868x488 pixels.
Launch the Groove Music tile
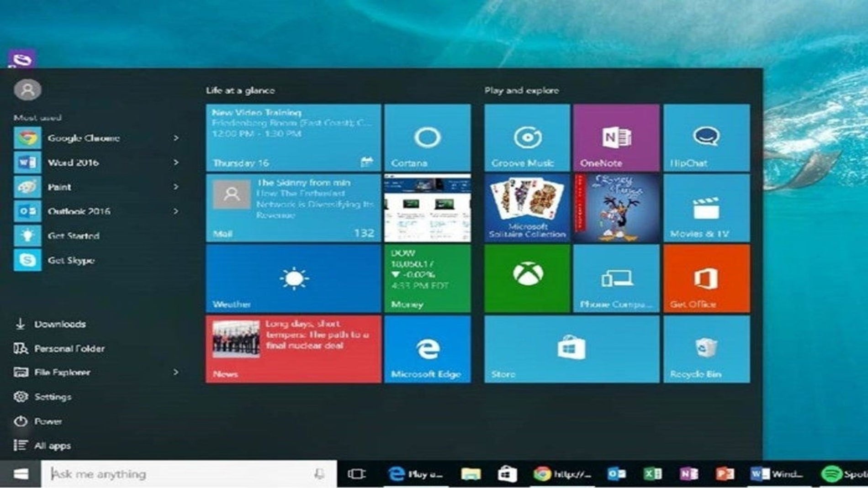[x=527, y=138]
